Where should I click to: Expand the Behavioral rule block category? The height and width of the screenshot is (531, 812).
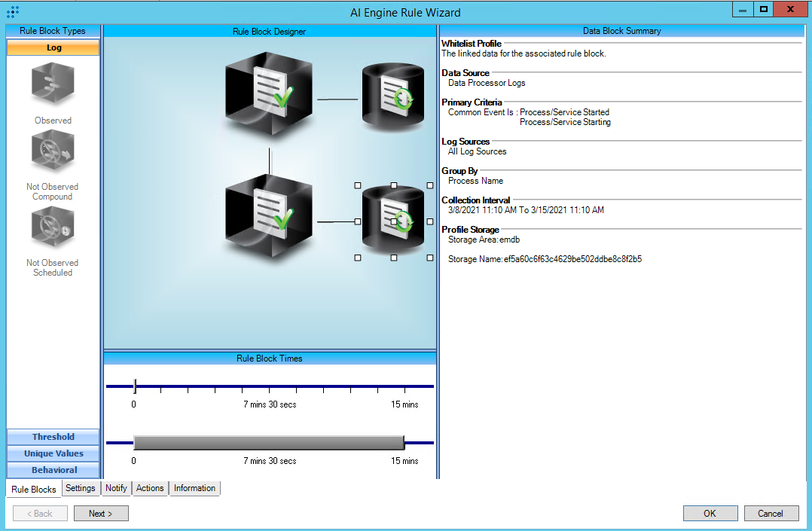point(53,470)
